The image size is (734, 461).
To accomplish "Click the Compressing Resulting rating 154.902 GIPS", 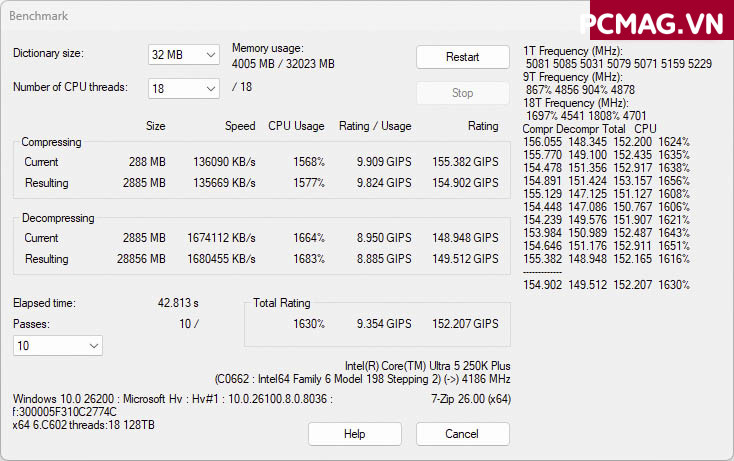I will pyautogui.click(x=465, y=184).
